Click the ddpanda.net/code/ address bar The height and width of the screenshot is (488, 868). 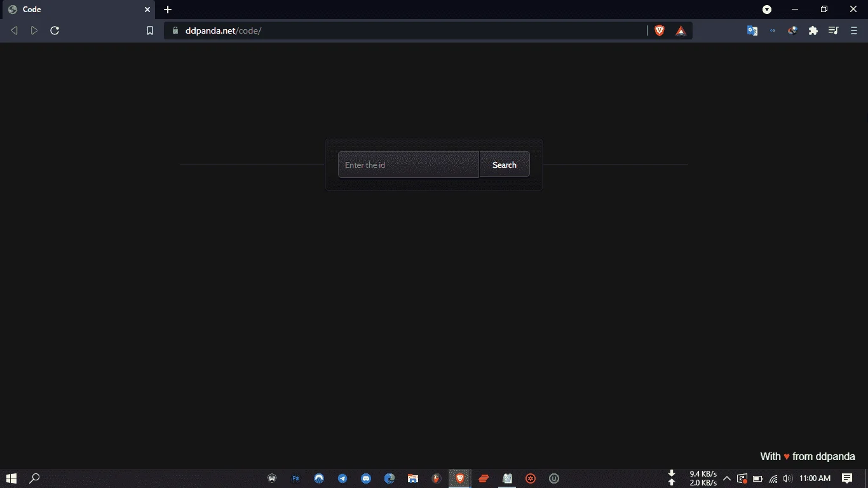click(x=407, y=30)
